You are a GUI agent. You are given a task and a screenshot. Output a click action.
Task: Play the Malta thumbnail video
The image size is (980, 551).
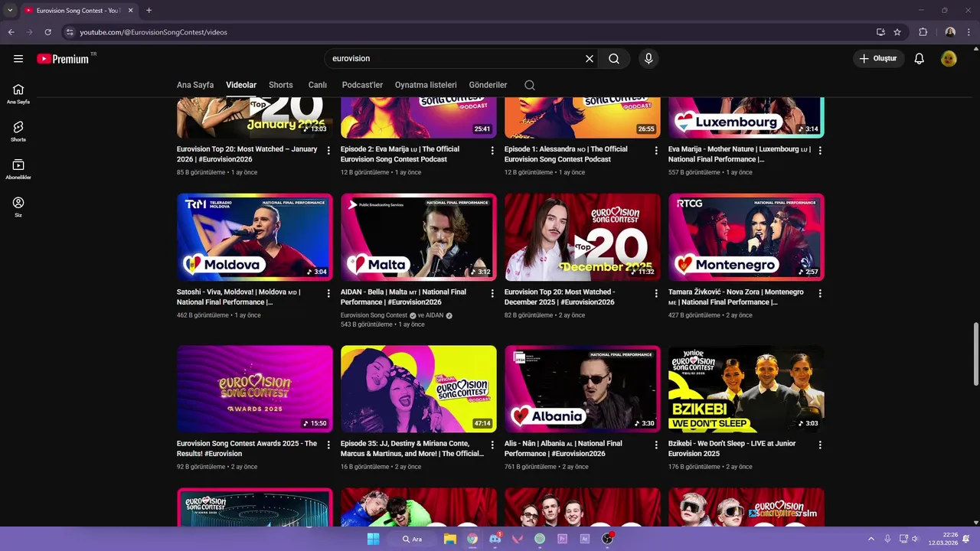[x=419, y=237]
